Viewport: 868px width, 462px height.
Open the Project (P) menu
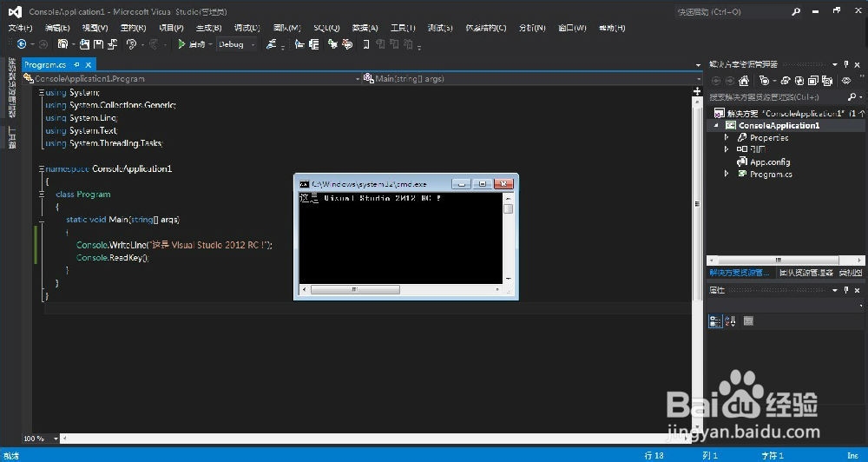click(171, 28)
